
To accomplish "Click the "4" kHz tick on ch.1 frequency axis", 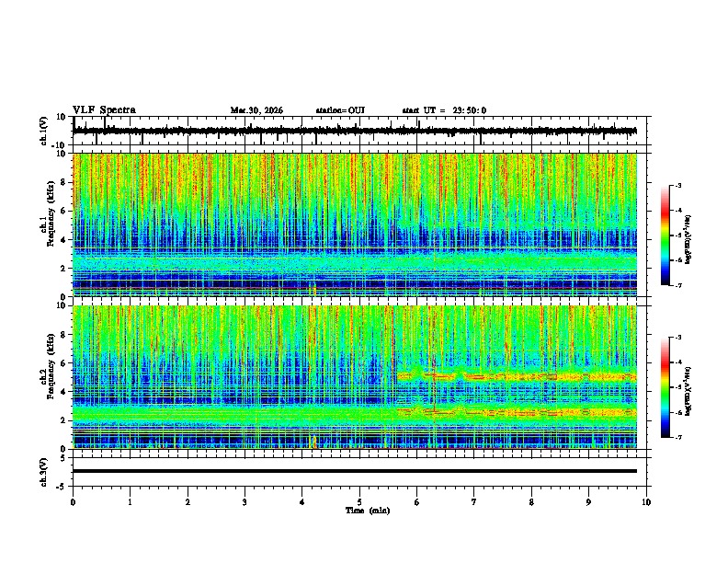I will click(64, 240).
